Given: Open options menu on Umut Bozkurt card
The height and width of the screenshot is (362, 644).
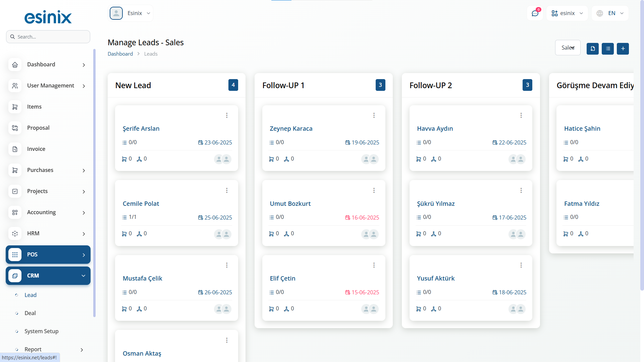Looking at the screenshot, I should pyautogui.click(x=374, y=190).
